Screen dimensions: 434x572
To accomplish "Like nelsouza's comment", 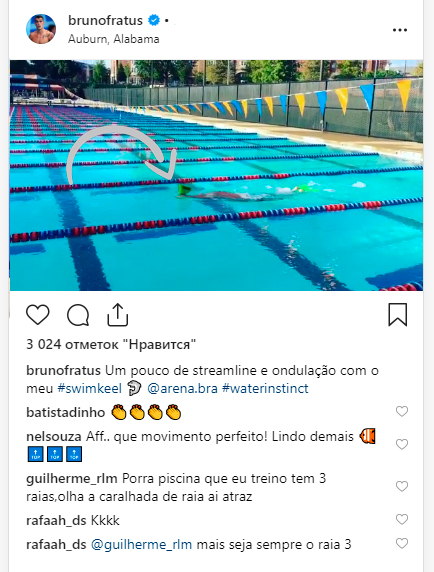I will (402, 444).
